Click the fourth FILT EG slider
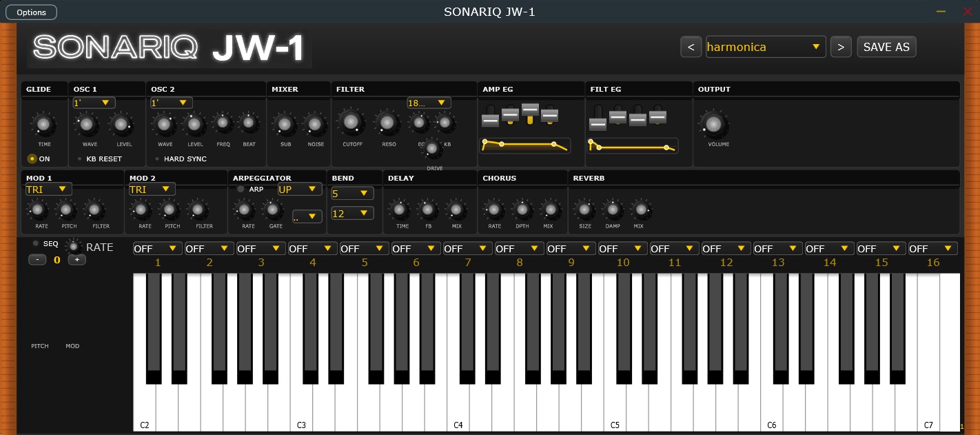 [657, 116]
